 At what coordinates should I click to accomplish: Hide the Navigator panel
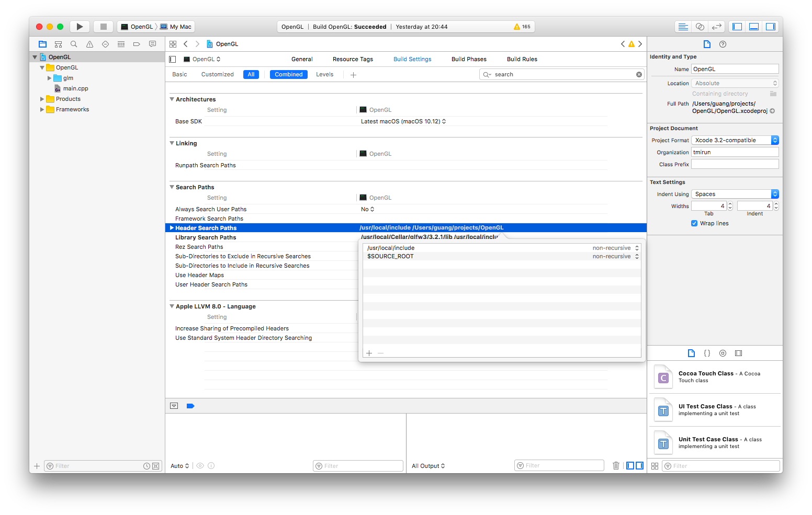(737, 27)
